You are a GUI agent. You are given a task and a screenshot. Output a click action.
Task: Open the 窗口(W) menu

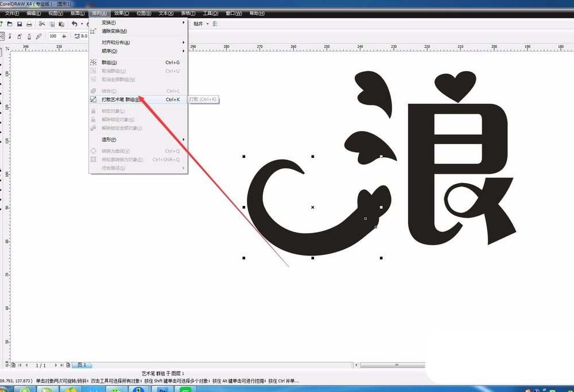234,13
